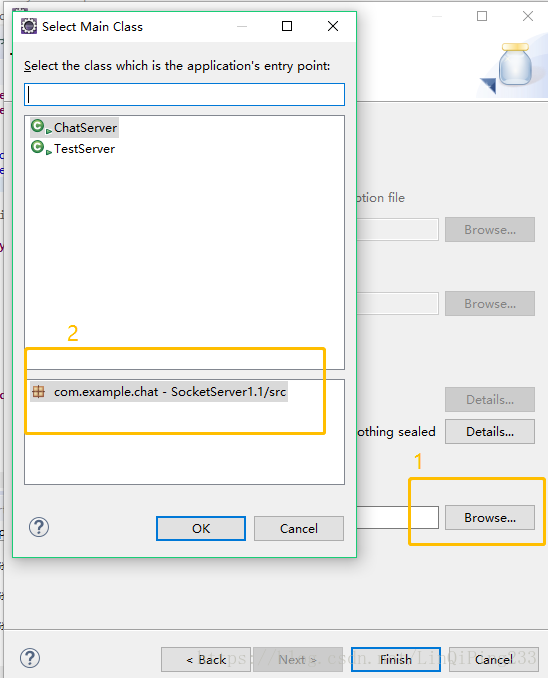The image size is (548, 678).
Task: Close the Select Main Class dialog
Action: pyautogui.click(x=333, y=26)
